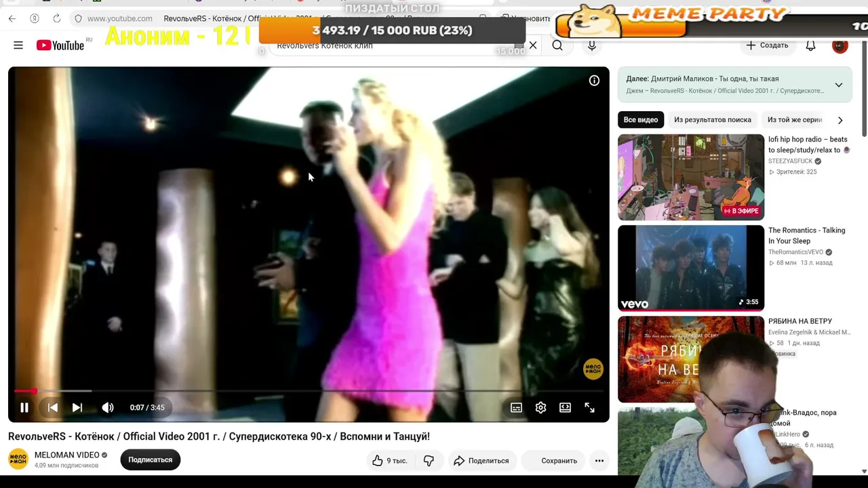Go to YouTube home via logo
The height and width of the screenshot is (488, 868).
click(x=60, y=45)
